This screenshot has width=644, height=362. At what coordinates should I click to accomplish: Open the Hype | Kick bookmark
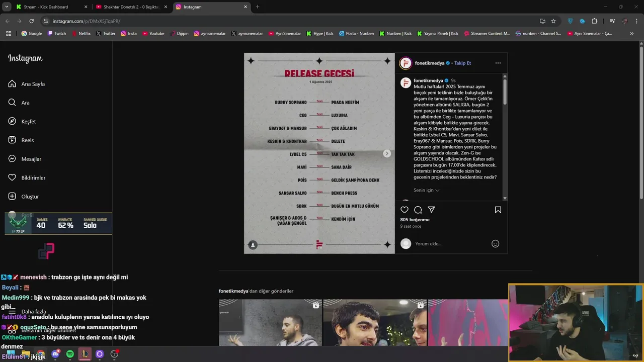pyautogui.click(x=320, y=34)
